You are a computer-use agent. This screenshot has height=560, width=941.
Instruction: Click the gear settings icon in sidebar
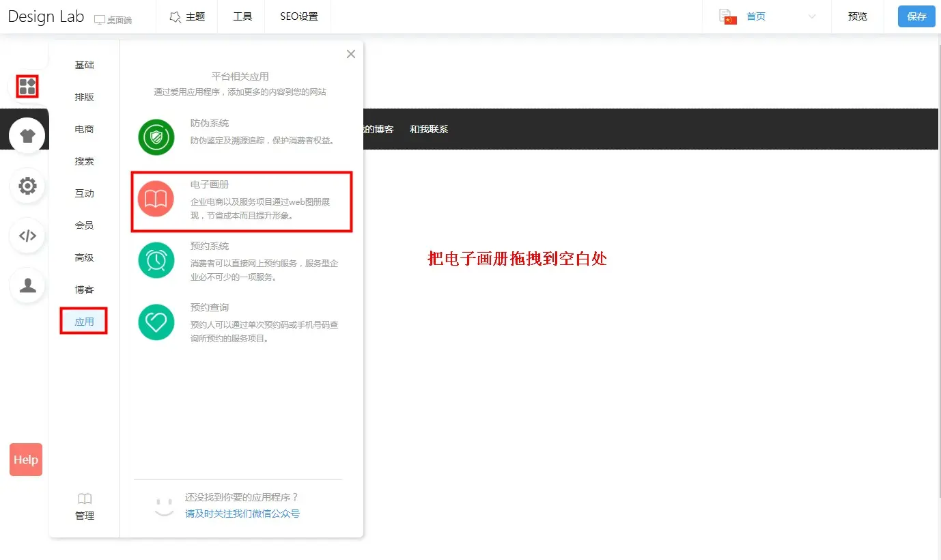click(27, 186)
